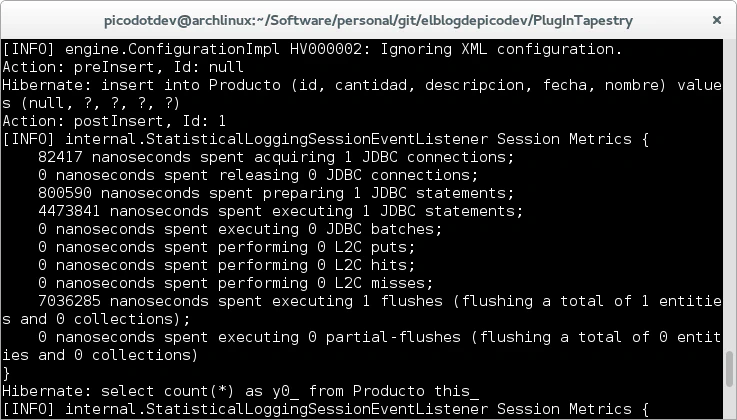Click the 'Action: preInsert, Id: null' line
The height and width of the screenshot is (420, 737).
click(x=118, y=67)
